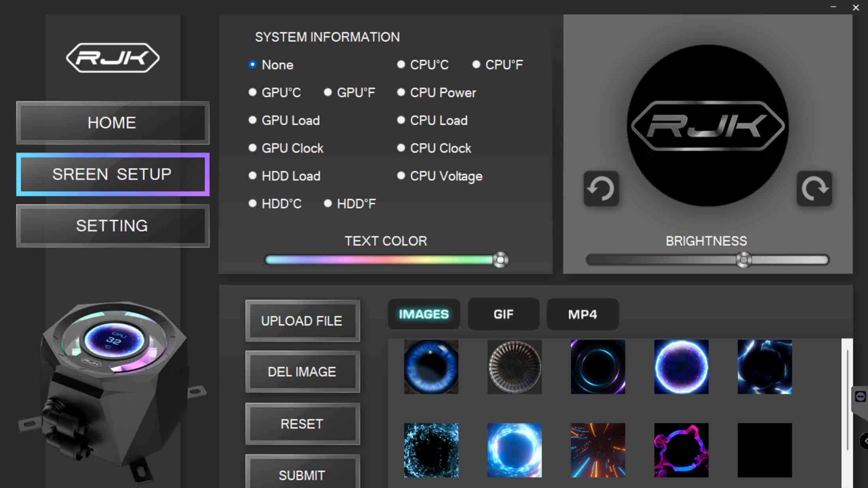Enable CPU Power display
This screenshot has height=488, width=868.
(x=401, y=92)
